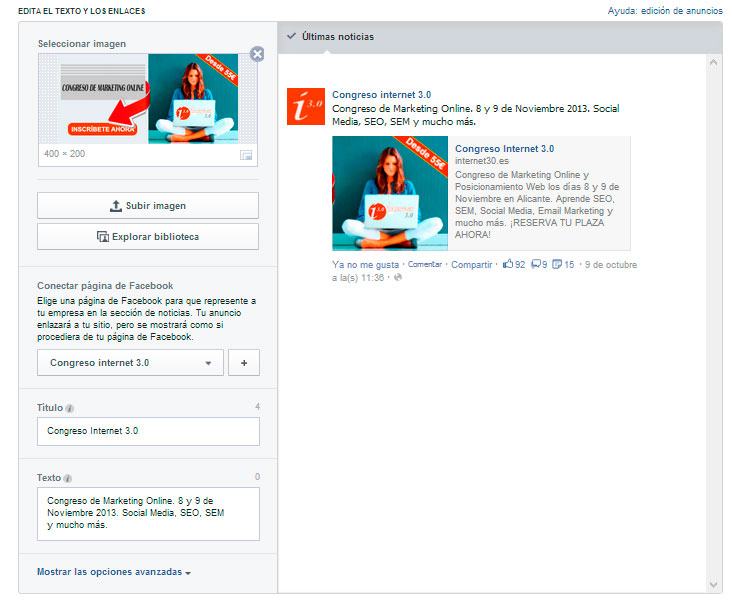Image resolution: width=733 pixels, height=604 pixels.
Task: Open Explorar biblioteca image library
Action: point(148,237)
